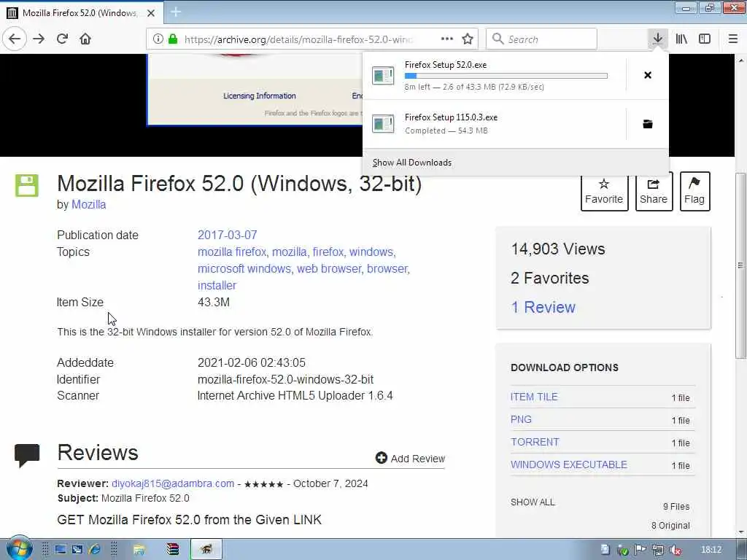The height and width of the screenshot is (560, 747).
Task: Click the Show desktop taskbar icon
Action: click(60, 550)
